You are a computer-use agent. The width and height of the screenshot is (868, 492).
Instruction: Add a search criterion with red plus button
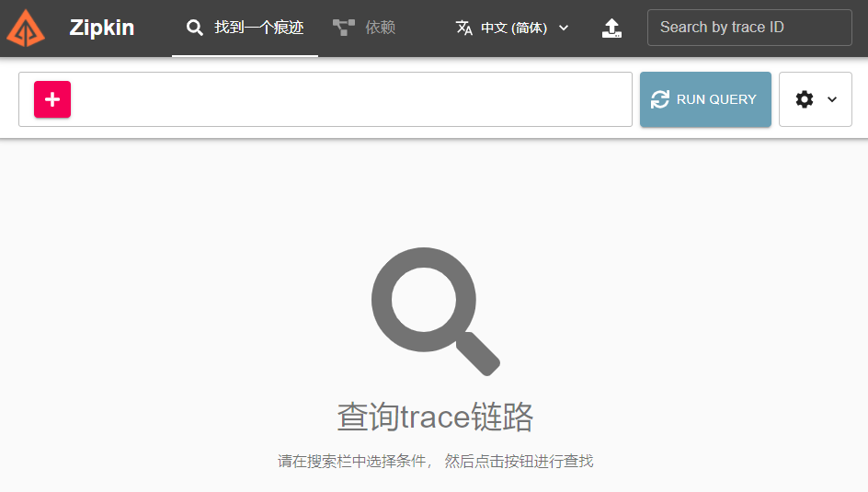click(x=52, y=99)
